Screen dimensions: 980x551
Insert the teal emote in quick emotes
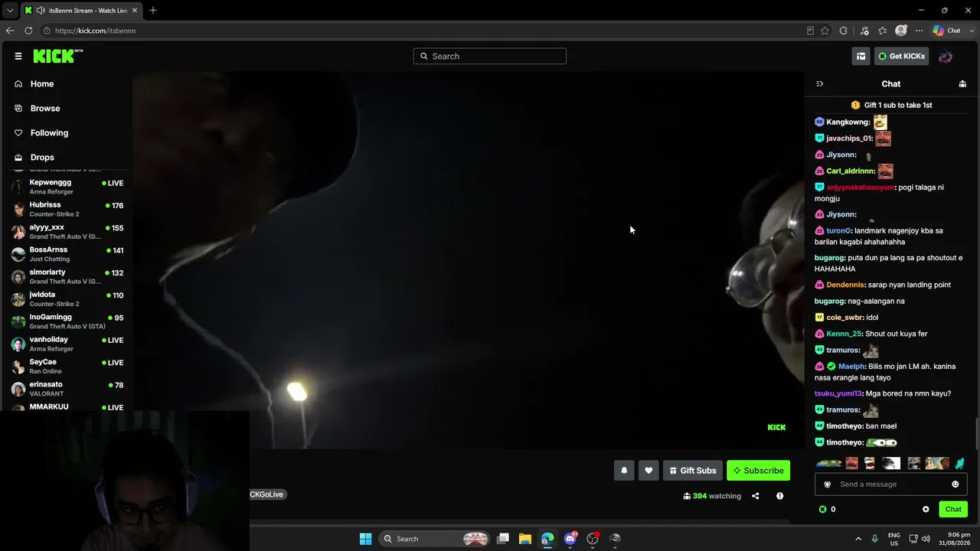[x=960, y=463]
